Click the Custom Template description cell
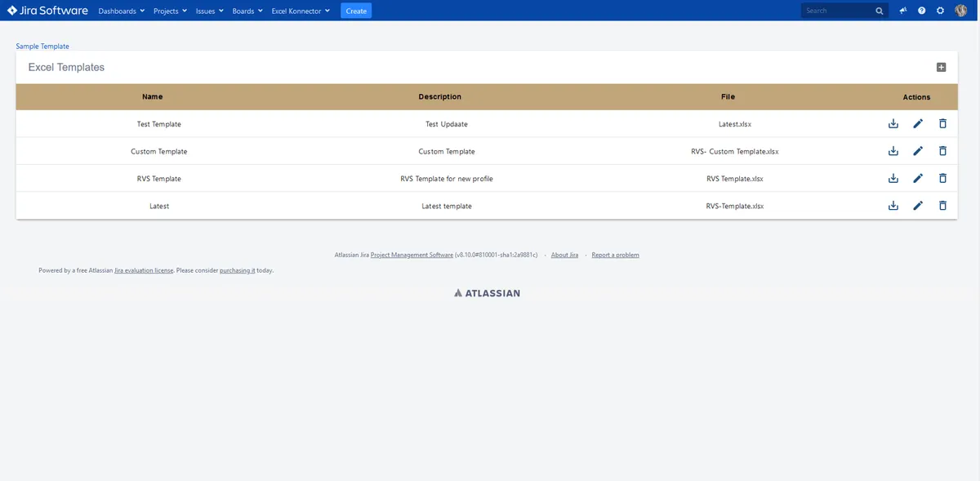This screenshot has height=481, width=980. (447, 151)
